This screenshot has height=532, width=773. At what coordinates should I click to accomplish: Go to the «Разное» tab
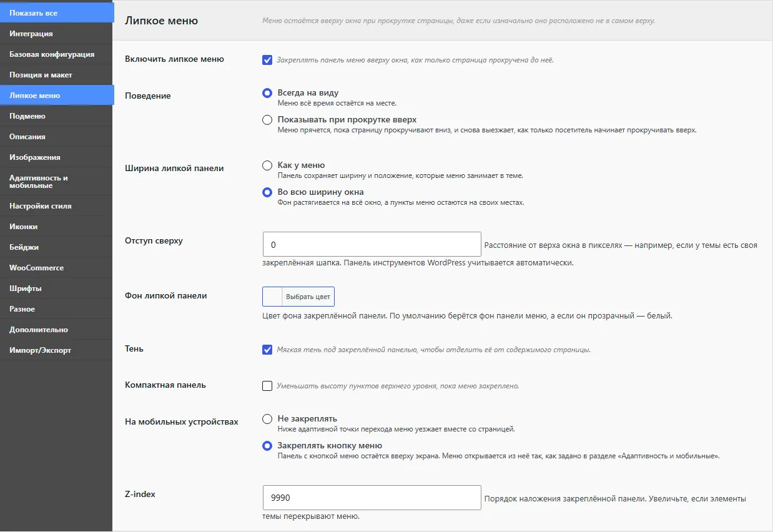(x=56, y=309)
